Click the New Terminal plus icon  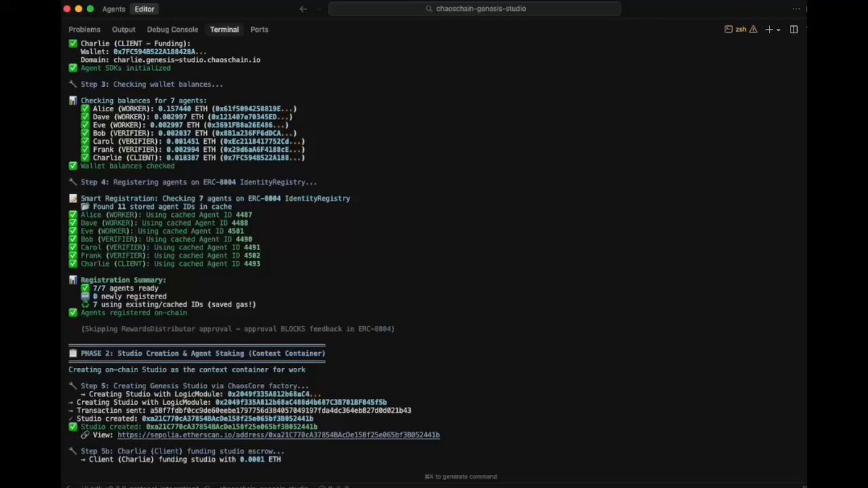tap(769, 30)
